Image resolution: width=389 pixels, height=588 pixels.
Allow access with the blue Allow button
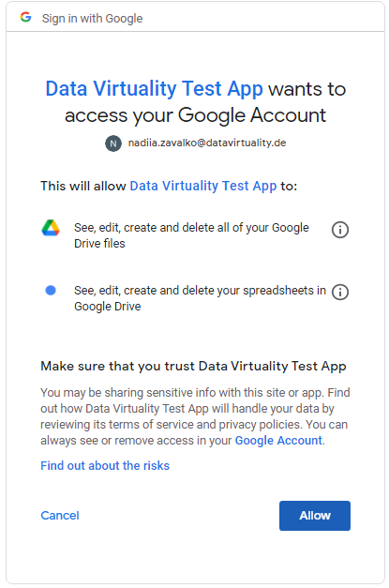(315, 516)
